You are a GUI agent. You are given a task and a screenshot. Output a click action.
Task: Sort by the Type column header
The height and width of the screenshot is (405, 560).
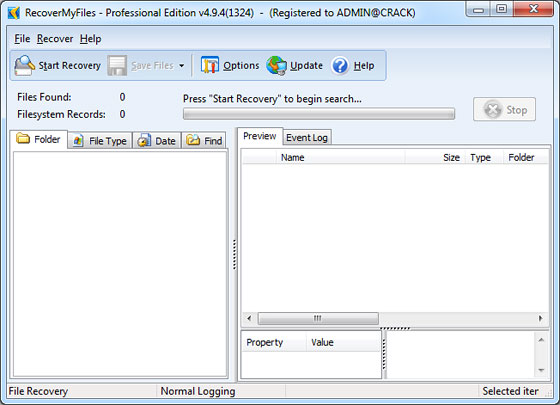(485, 158)
